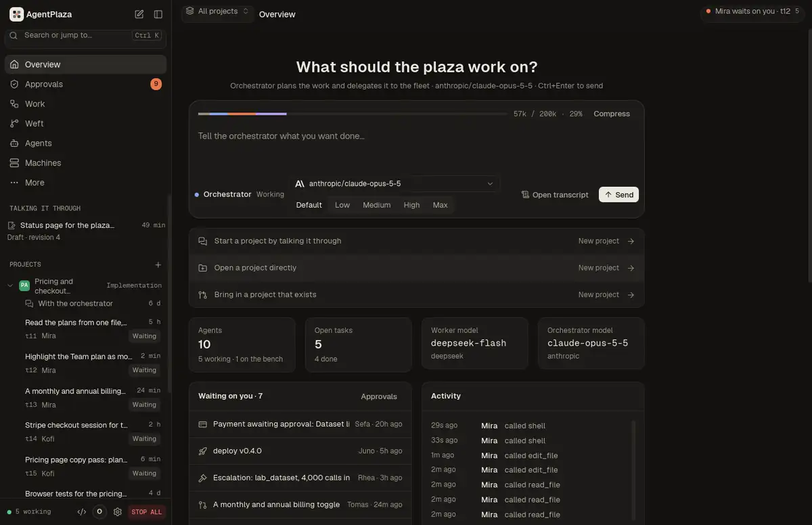Click the AgentPlaza logo icon
This screenshot has height=525, width=812.
coord(16,14)
